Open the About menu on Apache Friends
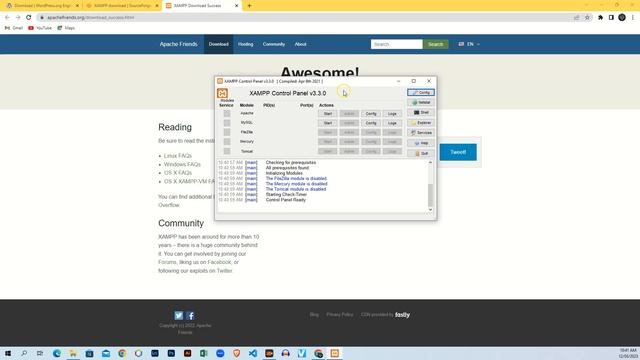 (x=300, y=44)
